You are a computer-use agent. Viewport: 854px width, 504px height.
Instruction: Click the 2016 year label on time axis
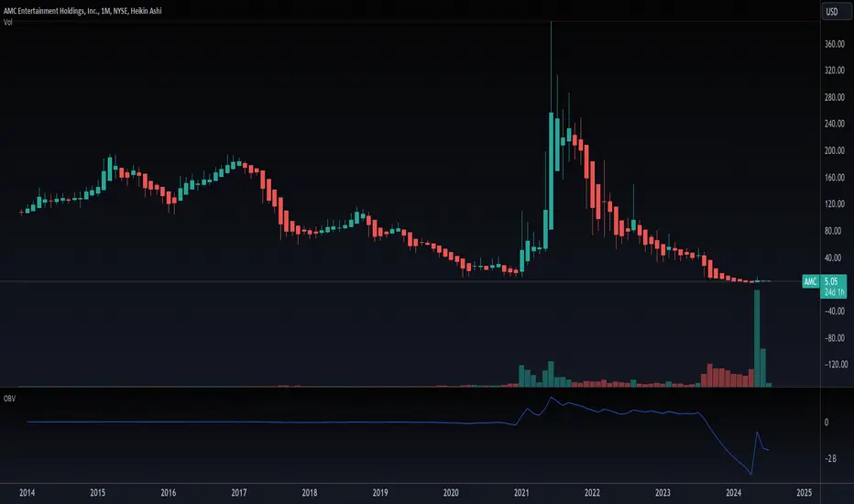coord(169,493)
